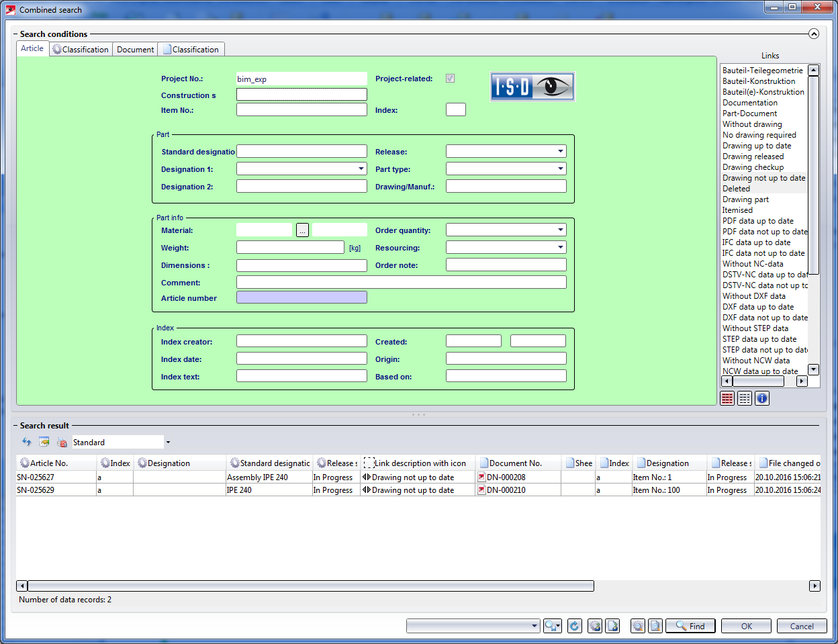
Task: Click the document with magnifier icon beside Find
Action: 655,626
